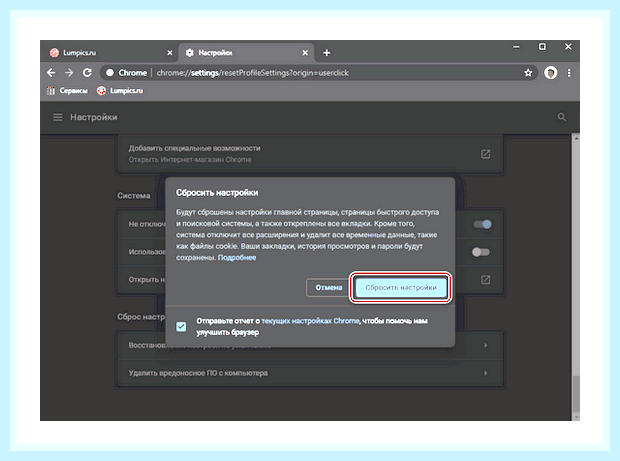Click the Настройки page title
This screenshot has width=620, height=461.
94,117
